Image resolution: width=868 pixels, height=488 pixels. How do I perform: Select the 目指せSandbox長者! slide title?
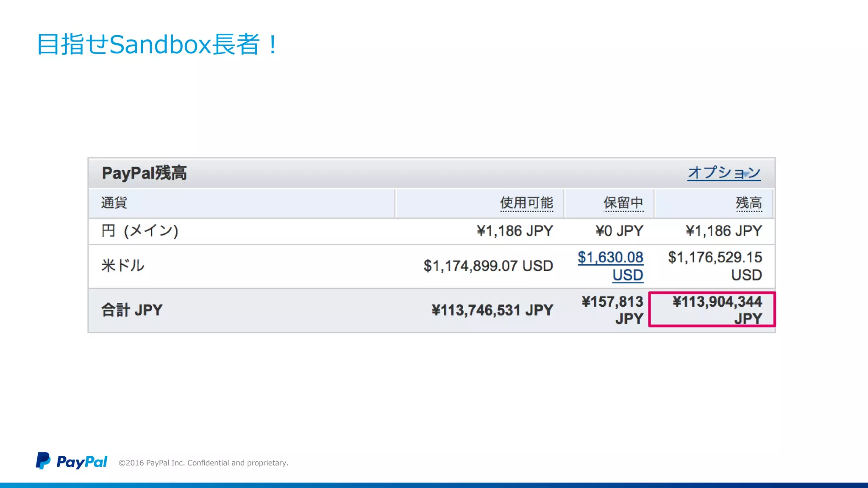click(x=157, y=44)
